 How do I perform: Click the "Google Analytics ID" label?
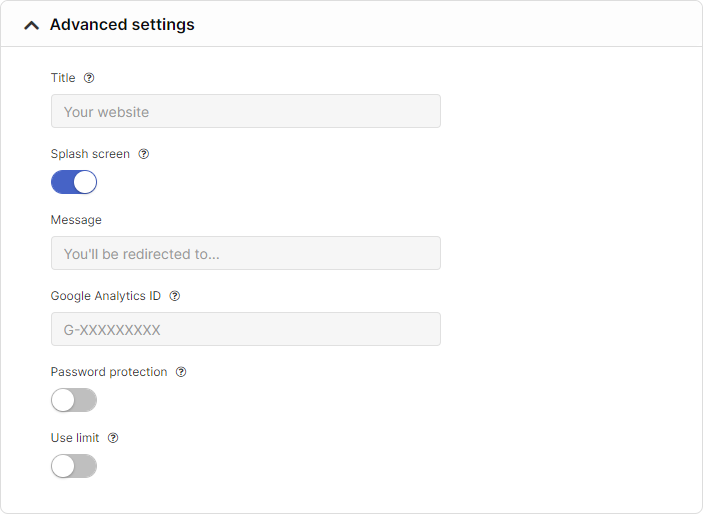point(105,296)
